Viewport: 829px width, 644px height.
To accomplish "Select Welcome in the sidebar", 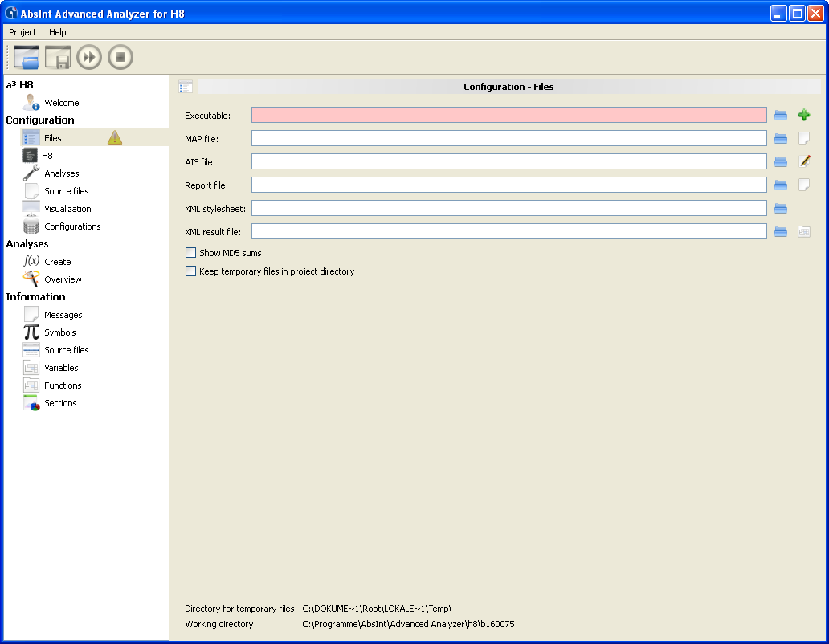I will [x=62, y=103].
